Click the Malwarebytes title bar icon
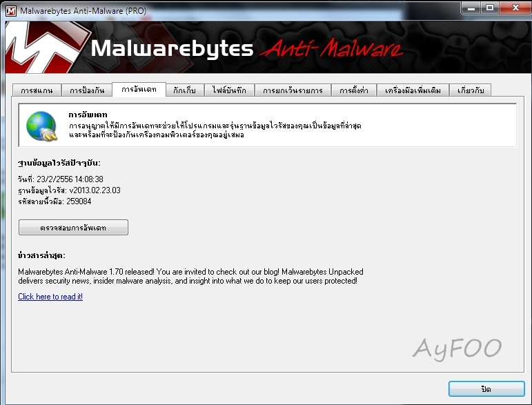532x405 pixels. tap(11, 11)
